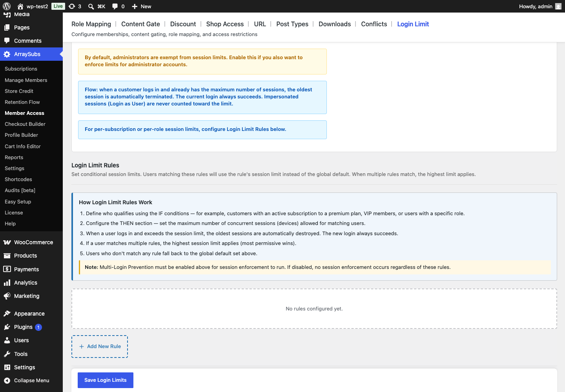Visit site via wp-test2 home icon
565x392 pixels.
tap(20, 6)
